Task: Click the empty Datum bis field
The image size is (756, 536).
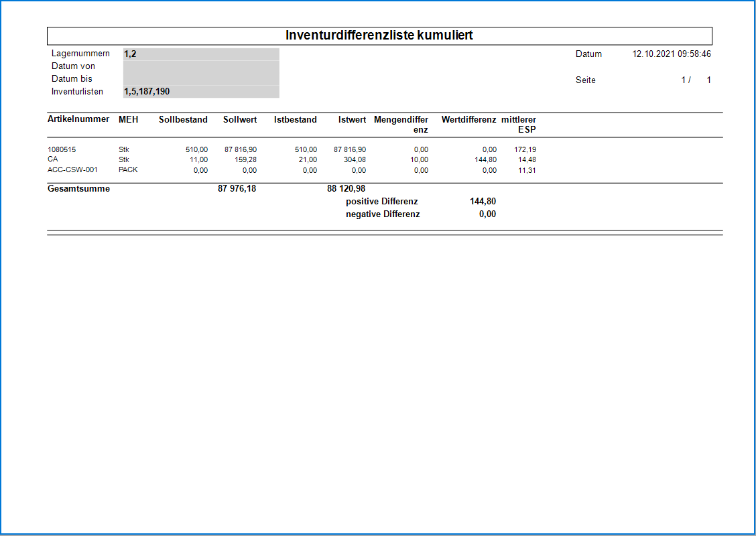Action: click(201, 79)
